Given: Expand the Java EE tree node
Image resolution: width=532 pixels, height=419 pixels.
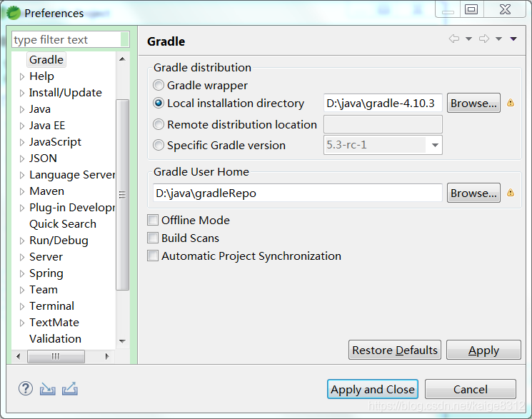Looking at the screenshot, I should coord(22,126).
